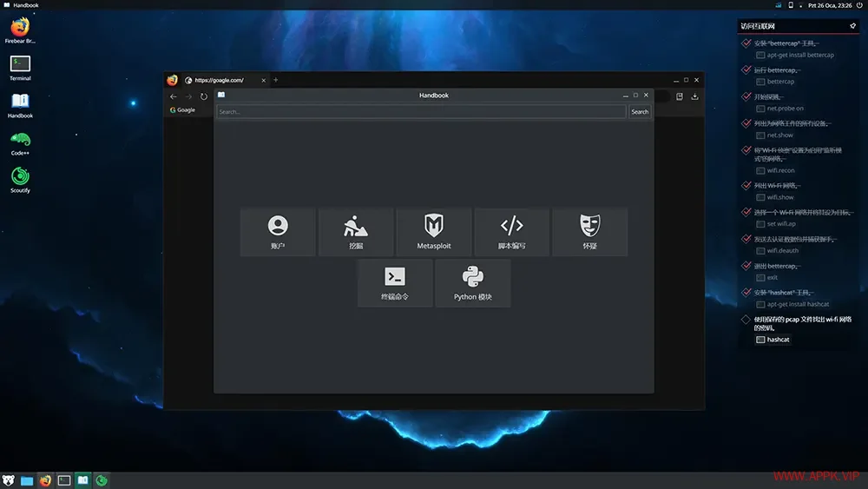
Task: Click the 'net.show' command
Action: 774,135
